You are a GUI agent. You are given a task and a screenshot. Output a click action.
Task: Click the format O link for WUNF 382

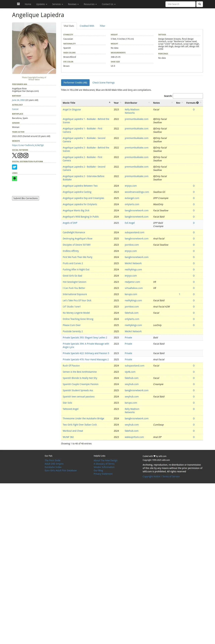point(194,437)
